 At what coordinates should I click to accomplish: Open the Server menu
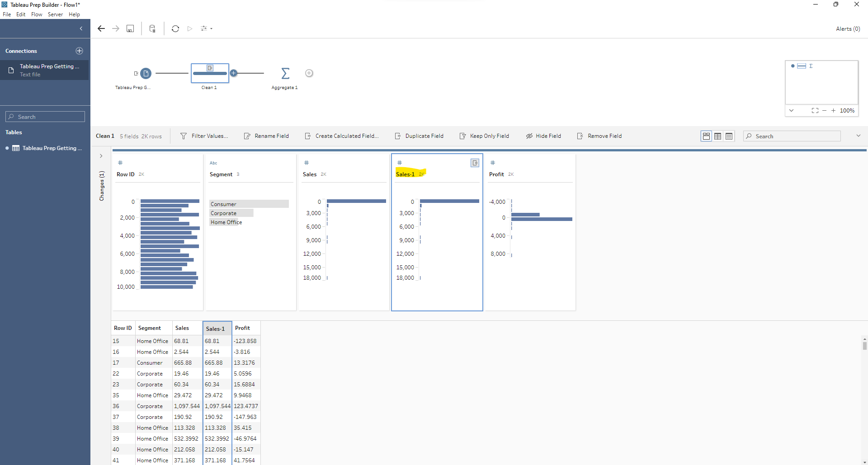[55, 14]
